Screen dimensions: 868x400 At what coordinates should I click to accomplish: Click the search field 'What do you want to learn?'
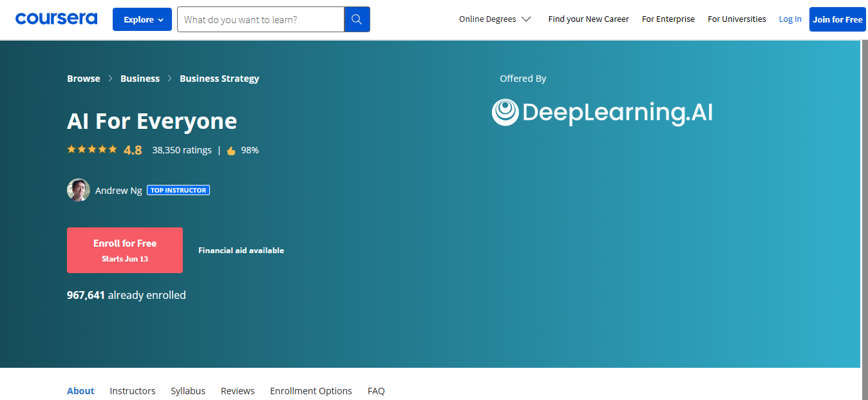coord(261,19)
